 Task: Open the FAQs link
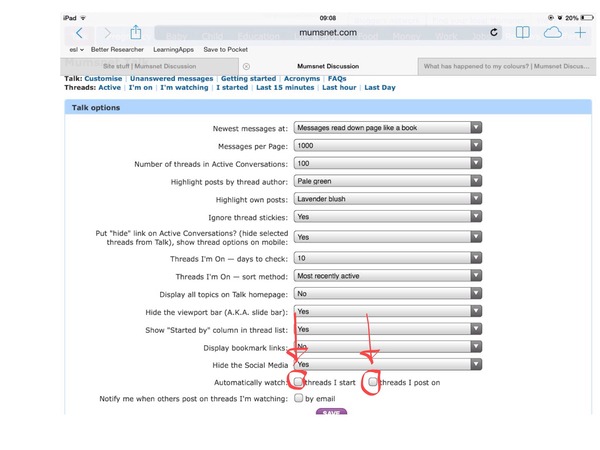point(337,78)
